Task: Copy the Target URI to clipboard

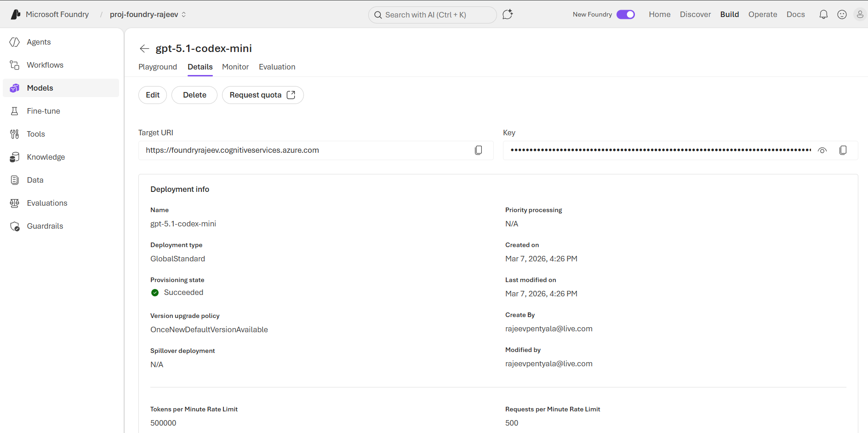Action: [x=478, y=150]
